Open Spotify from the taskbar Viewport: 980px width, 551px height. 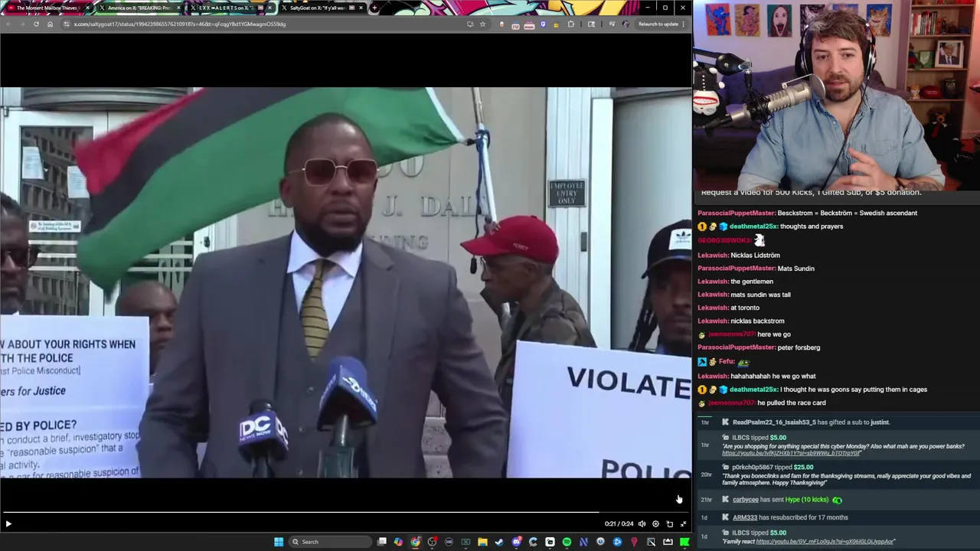click(567, 542)
